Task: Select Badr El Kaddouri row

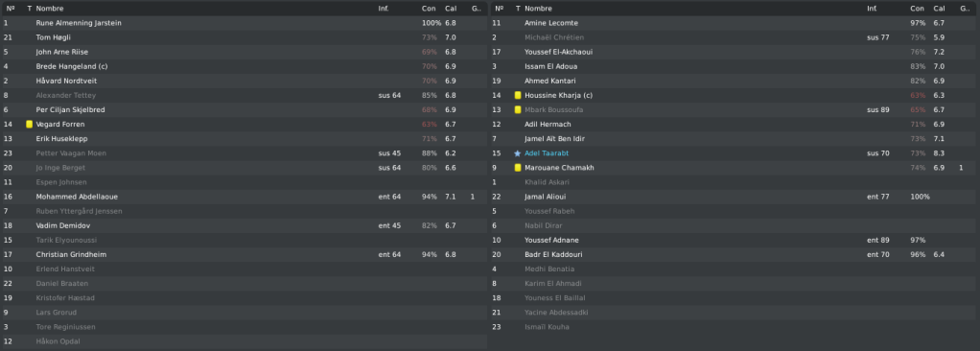Action: pyautogui.click(x=734, y=254)
